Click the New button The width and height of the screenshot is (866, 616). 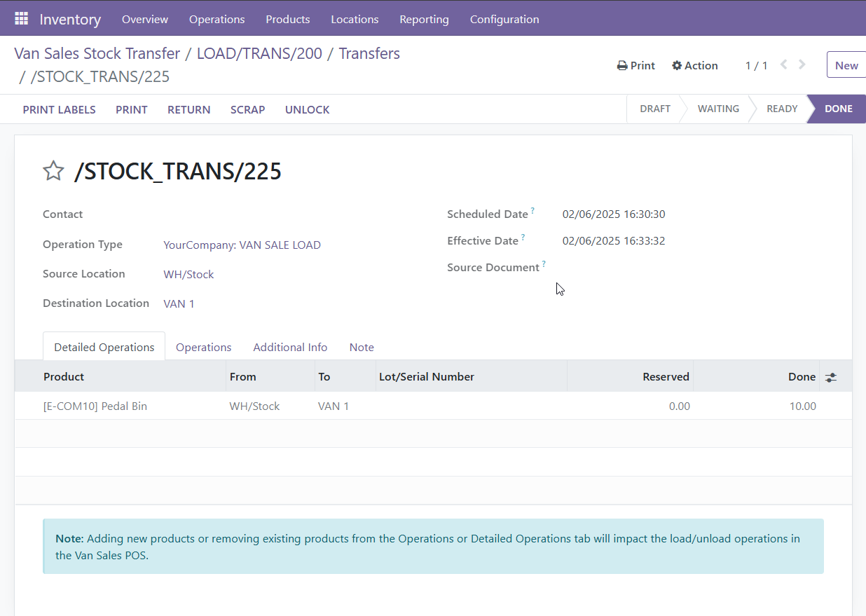pos(846,65)
